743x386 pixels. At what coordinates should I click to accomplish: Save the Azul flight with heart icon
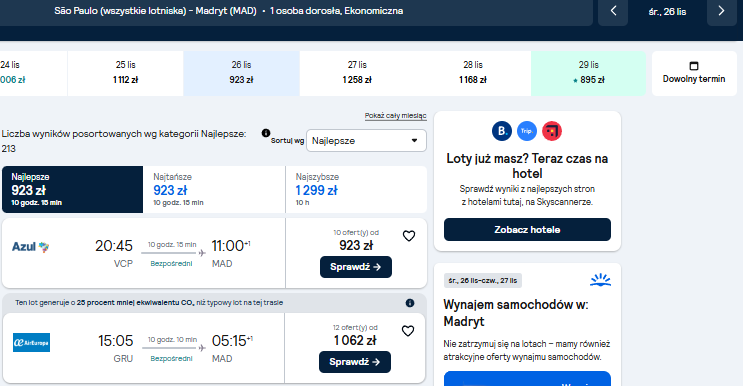(x=409, y=236)
